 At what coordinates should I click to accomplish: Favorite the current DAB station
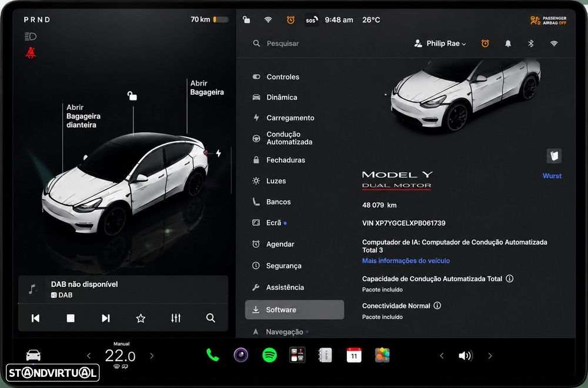[x=141, y=318]
